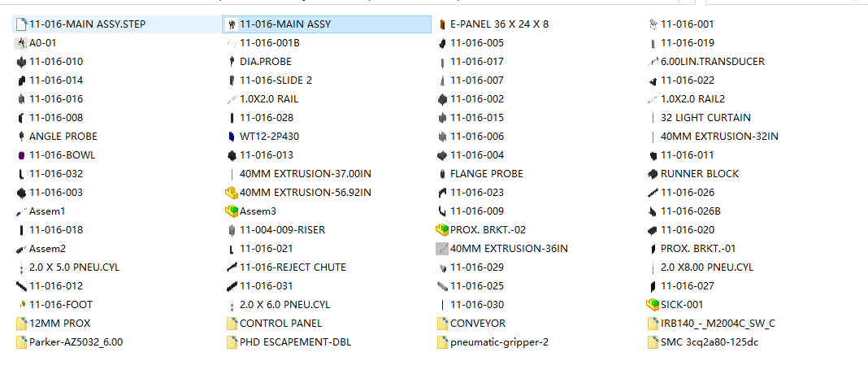Image resolution: width=868 pixels, height=387 pixels.
Task: Select the 11-016-032 file name
Action: pos(56,174)
